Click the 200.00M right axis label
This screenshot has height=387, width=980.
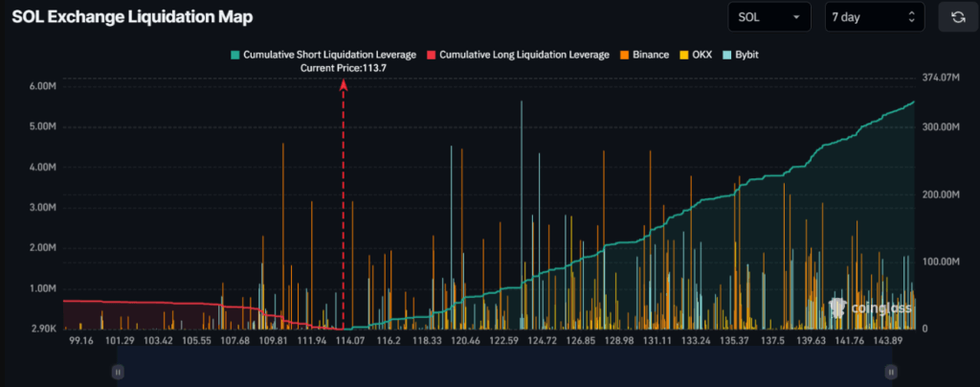click(941, 195)
